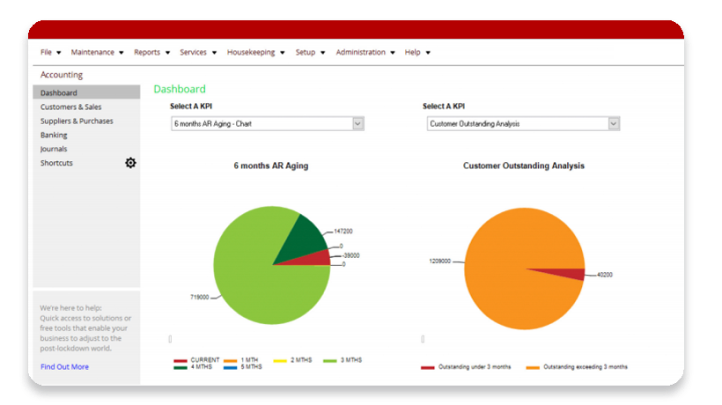Go to Banking in the sidebar

click(54, 135)
